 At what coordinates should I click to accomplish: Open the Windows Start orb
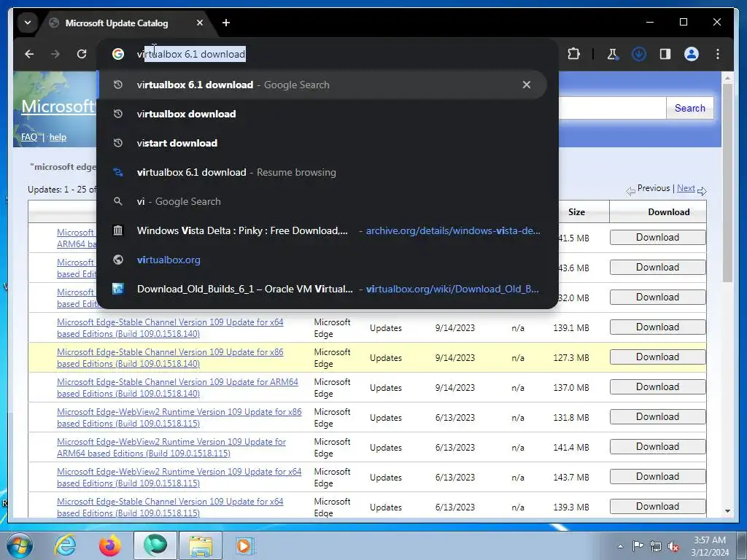coord(19,545)
